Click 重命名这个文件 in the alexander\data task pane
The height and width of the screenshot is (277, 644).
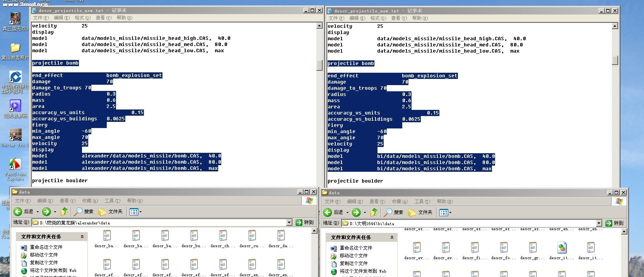(x=46, y=247)
